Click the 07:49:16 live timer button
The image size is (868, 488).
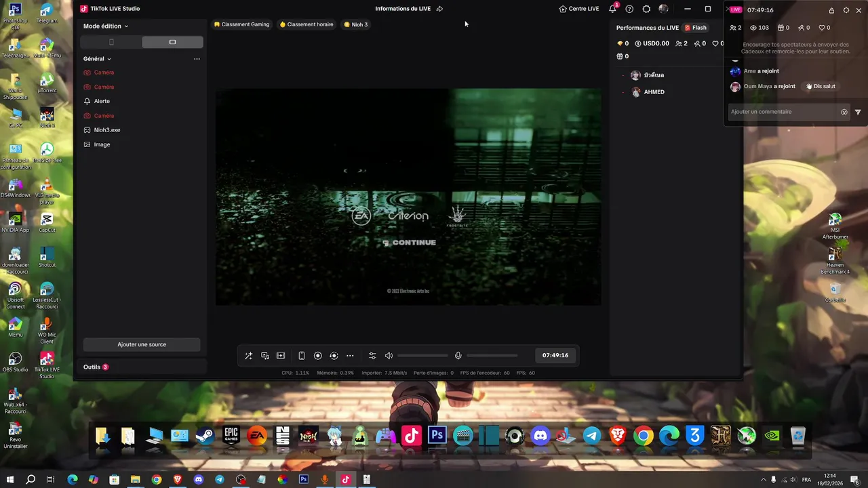click(555, 355)
